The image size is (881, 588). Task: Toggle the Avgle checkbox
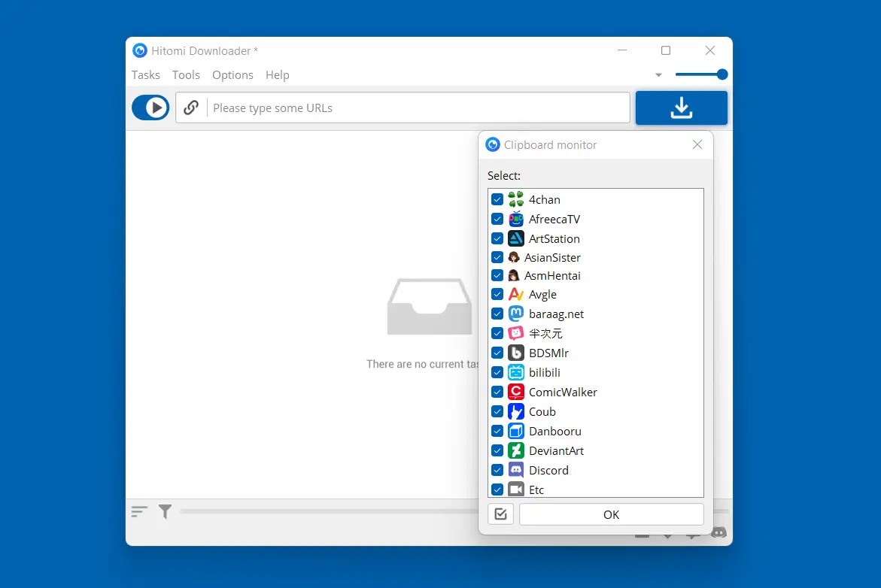click(x=497, y=294)
